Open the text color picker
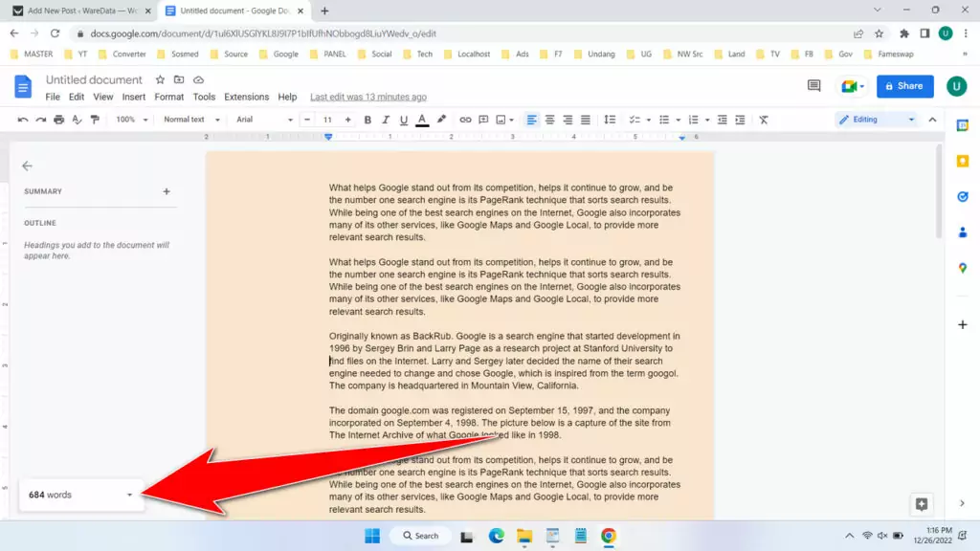Image resolution: width=980 pixels, height=551 pixels. point(422,120)
